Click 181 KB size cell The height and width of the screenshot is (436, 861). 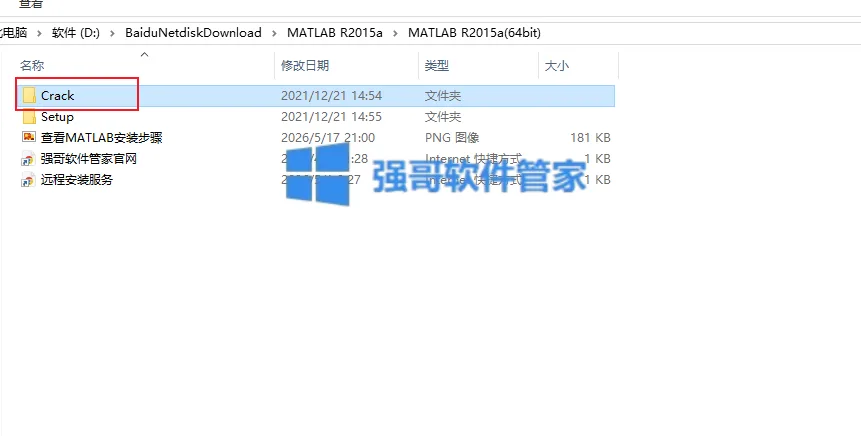coord(590,138)
